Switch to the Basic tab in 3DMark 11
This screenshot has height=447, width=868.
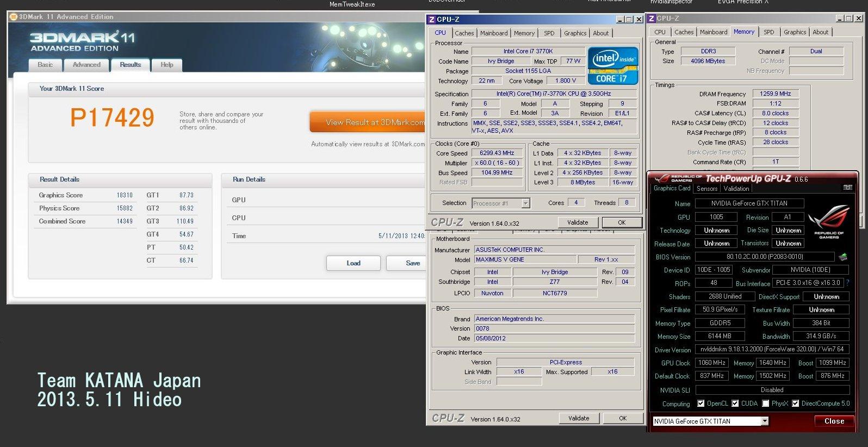click(46, 65)
